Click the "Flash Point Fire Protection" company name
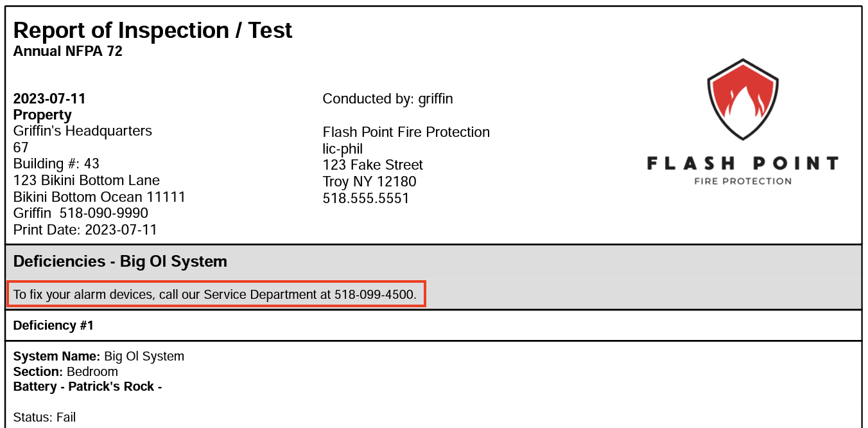Image resolution: width=868 pixels, height=428 pixels. [406, 132]
